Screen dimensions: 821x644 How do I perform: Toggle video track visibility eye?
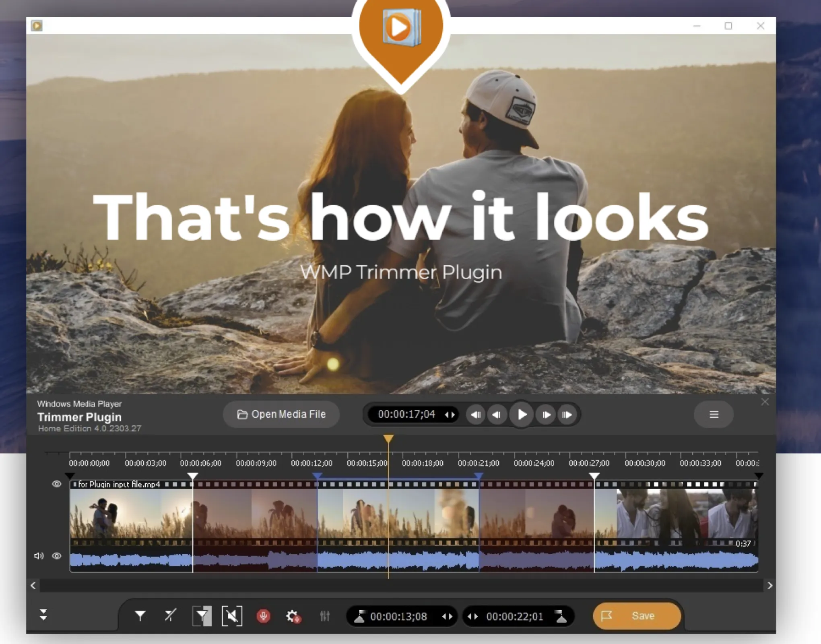[57, 484]
